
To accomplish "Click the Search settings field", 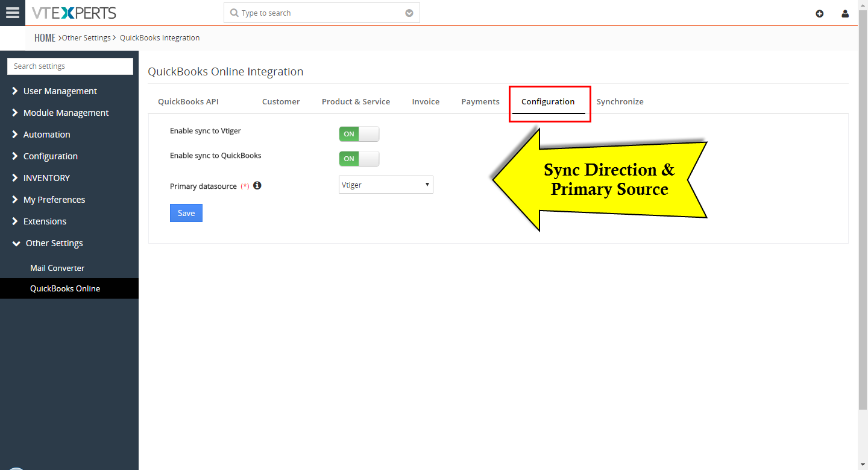I will click(70, 66).
